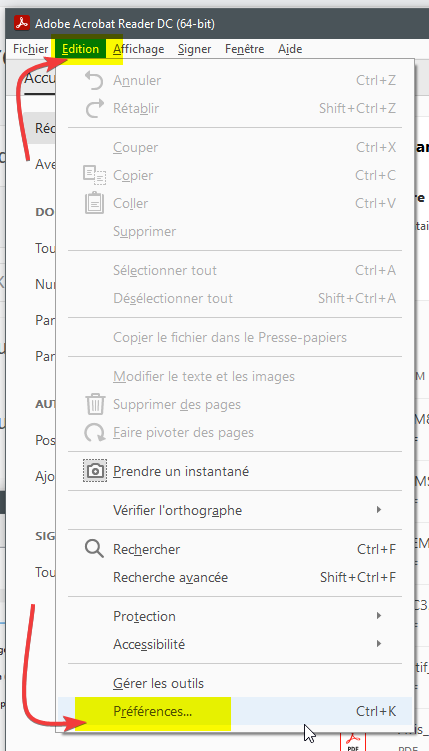Screen dimensions: 429x751
Task: Open the Affichage menu
Action: point(139,49)
